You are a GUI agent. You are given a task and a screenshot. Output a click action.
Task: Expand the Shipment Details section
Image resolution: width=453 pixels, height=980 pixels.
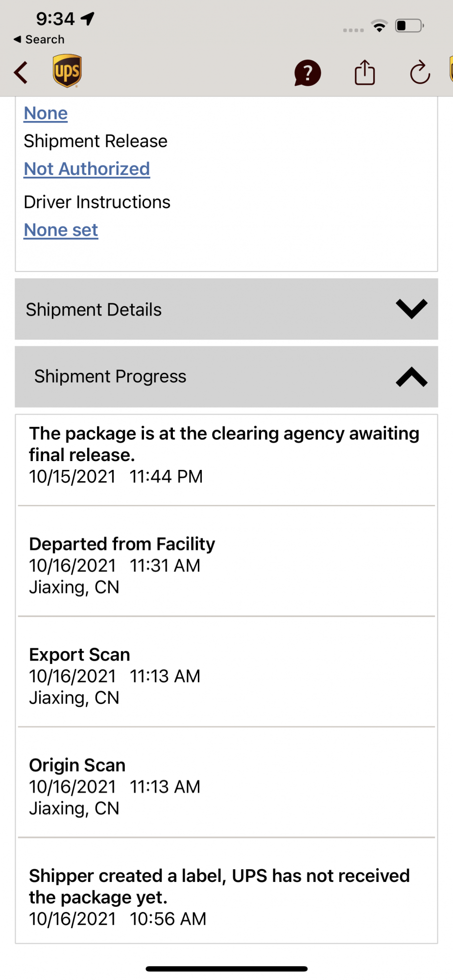(x=226, y=309)
